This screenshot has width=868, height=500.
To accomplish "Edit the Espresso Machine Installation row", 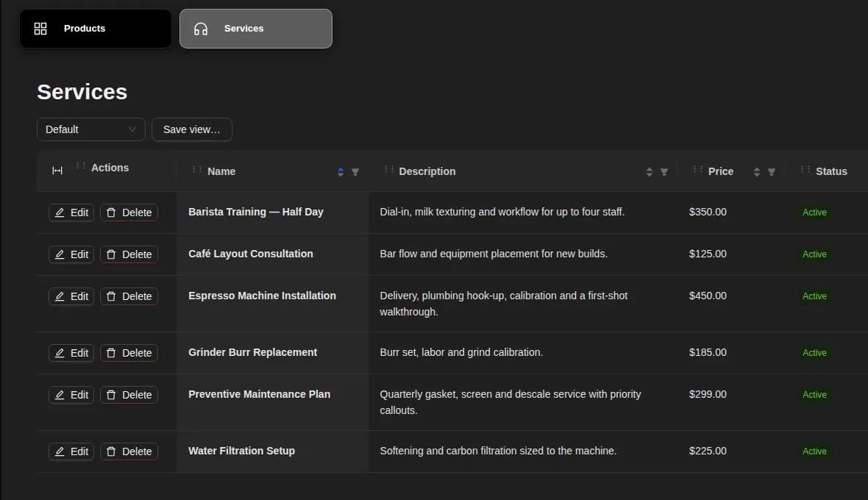I will click(x=71, y=296).
